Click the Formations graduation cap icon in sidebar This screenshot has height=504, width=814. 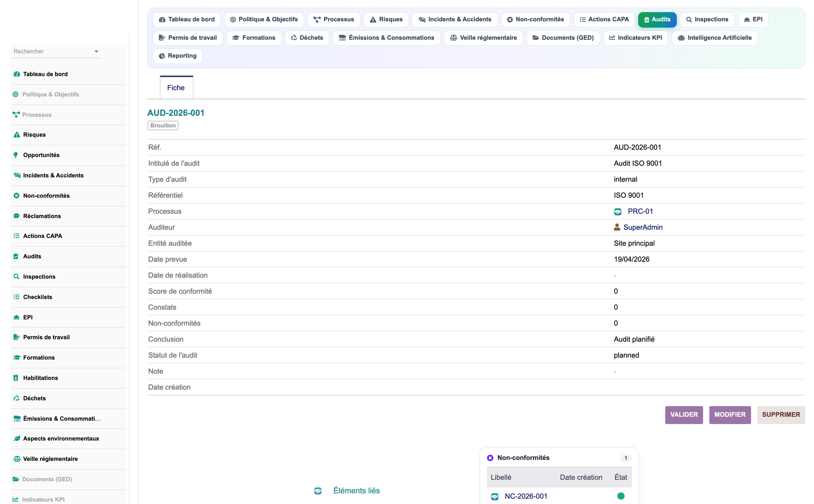[x=17, y=358]
